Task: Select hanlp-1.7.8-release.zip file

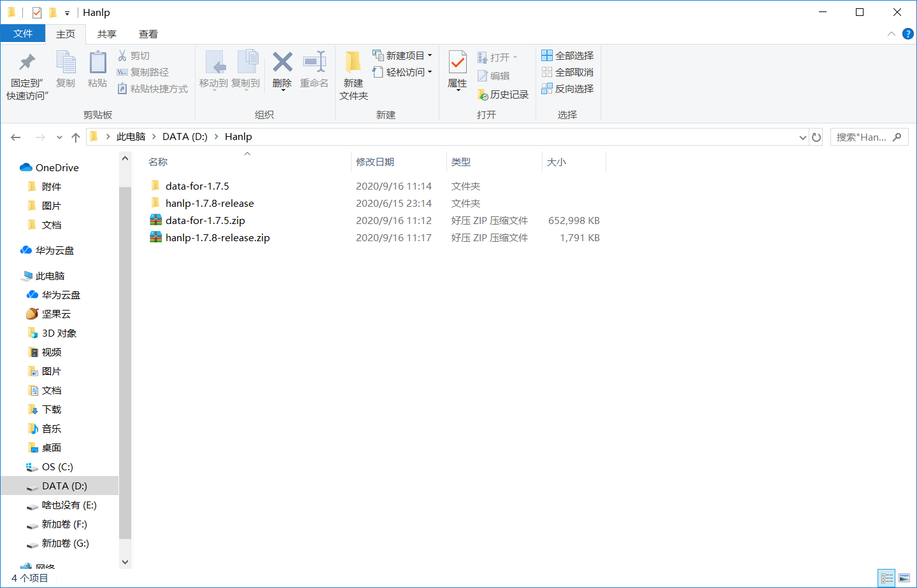Action: [217, 237]
